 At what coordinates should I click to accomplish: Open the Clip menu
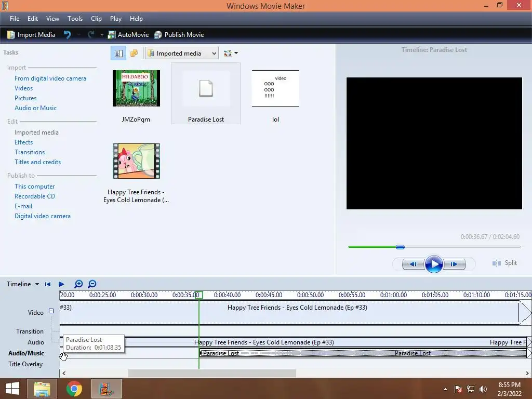(x=96, y=19)
